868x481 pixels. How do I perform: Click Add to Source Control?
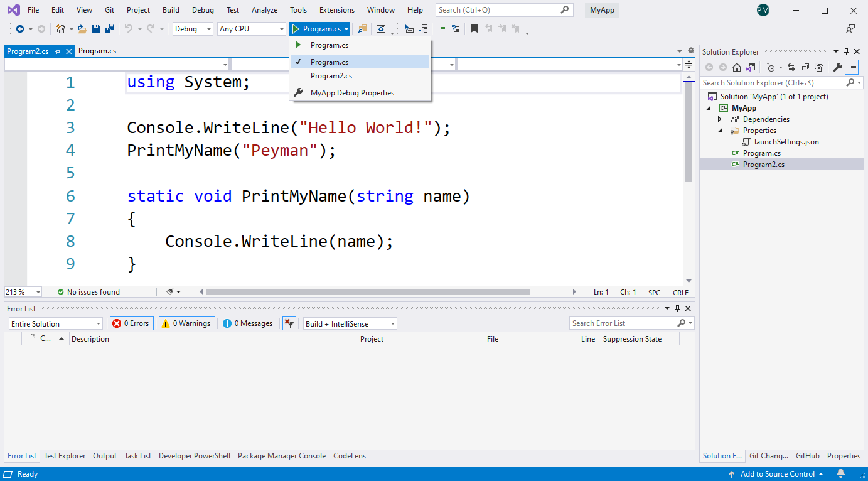777,474
